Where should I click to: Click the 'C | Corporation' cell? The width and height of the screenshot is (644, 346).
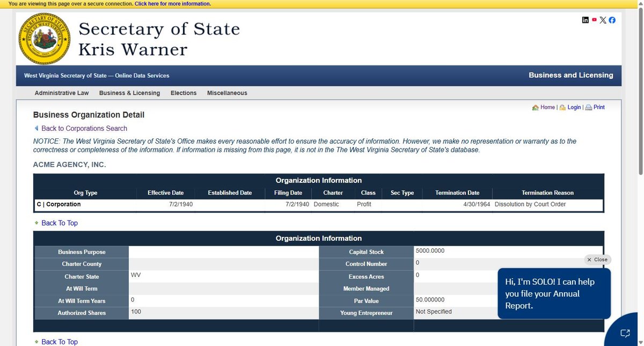tap(58, 204)
